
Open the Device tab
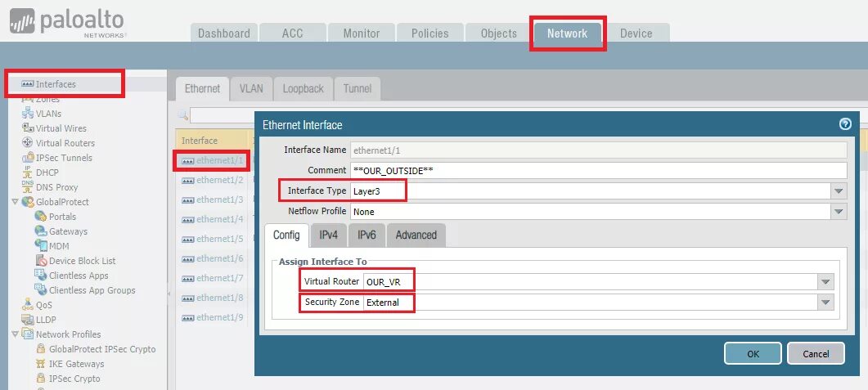[x=636, y=33]
